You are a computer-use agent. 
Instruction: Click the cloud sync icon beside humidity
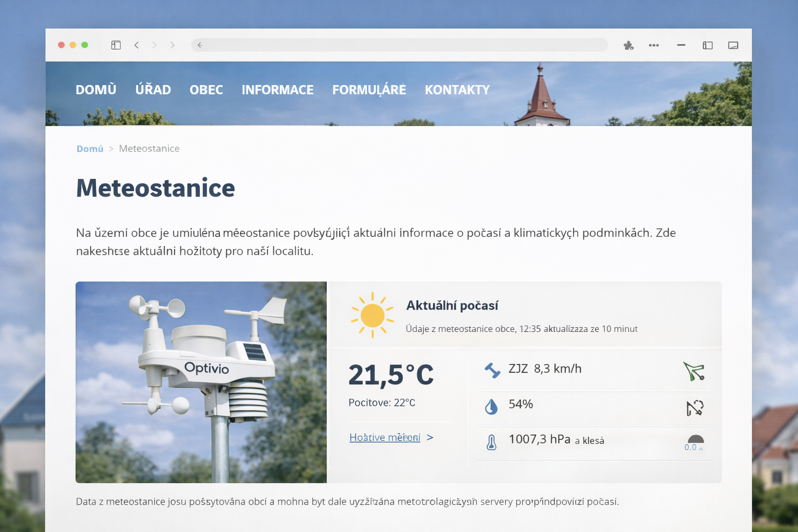[695, 408]
